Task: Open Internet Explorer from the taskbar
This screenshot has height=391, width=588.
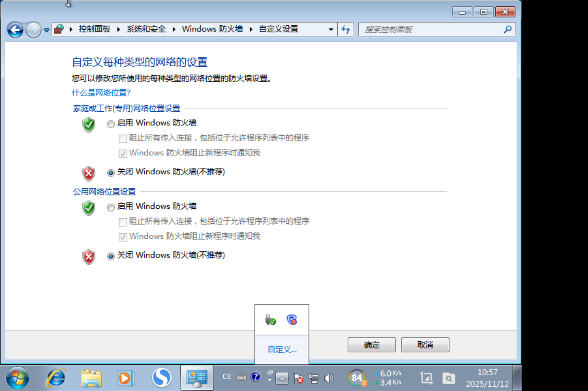Action: pos(56,378)
